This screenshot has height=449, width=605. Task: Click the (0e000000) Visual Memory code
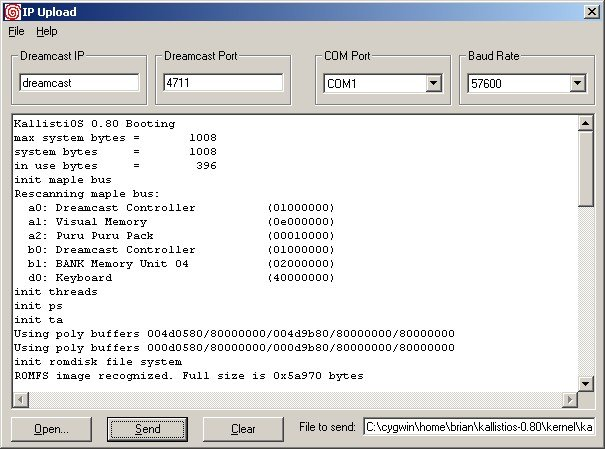point(301,221)
